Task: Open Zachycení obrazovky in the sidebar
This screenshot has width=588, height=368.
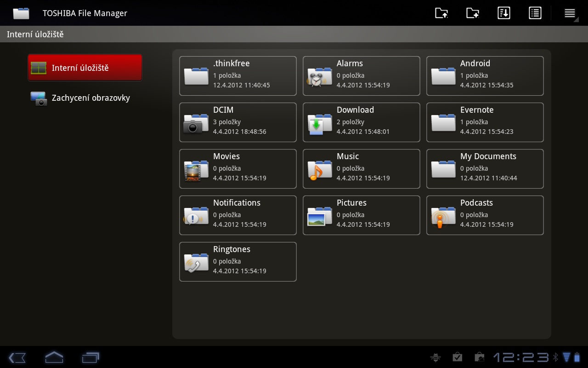Action: point(85,98)
